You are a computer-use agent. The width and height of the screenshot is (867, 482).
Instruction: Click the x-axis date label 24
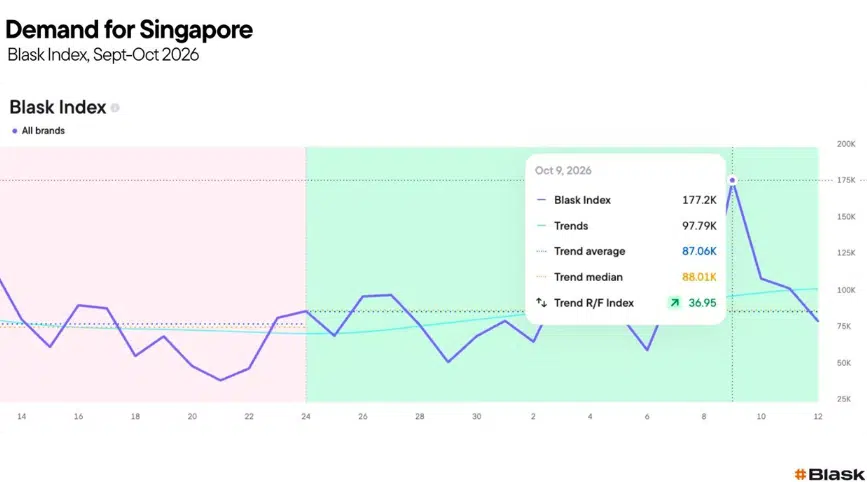pos(306,416)
